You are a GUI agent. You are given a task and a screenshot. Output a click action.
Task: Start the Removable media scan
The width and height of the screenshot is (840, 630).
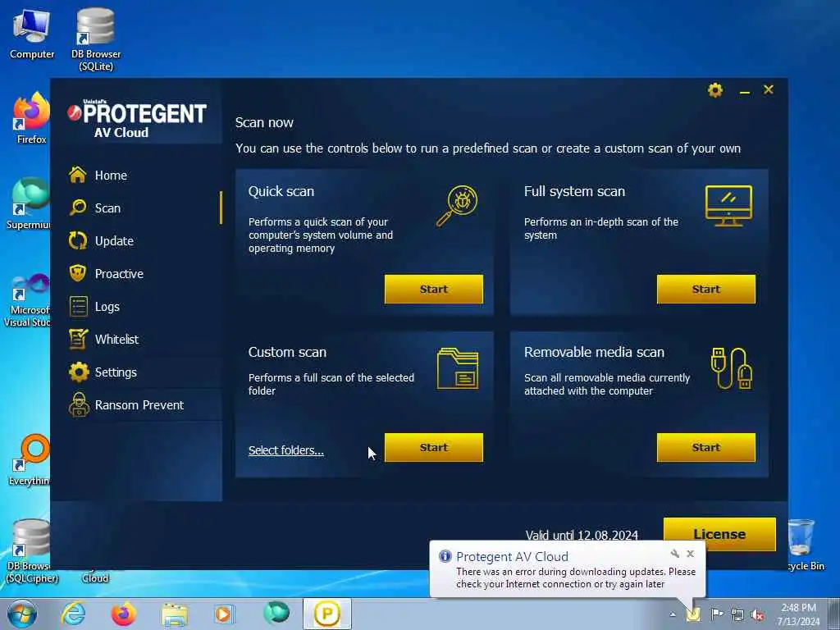705,447
